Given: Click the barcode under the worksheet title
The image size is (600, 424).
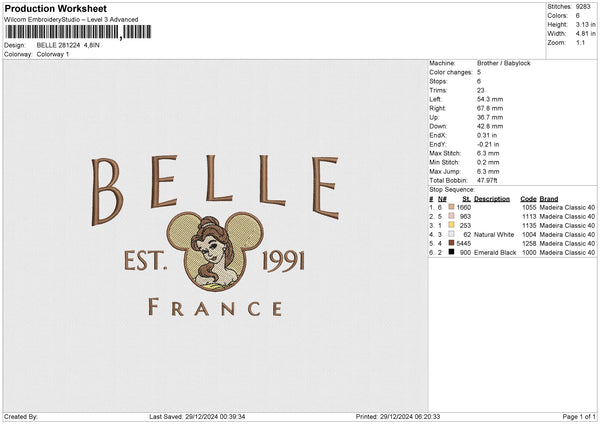Looking at the screenshot, I should 78,32.
